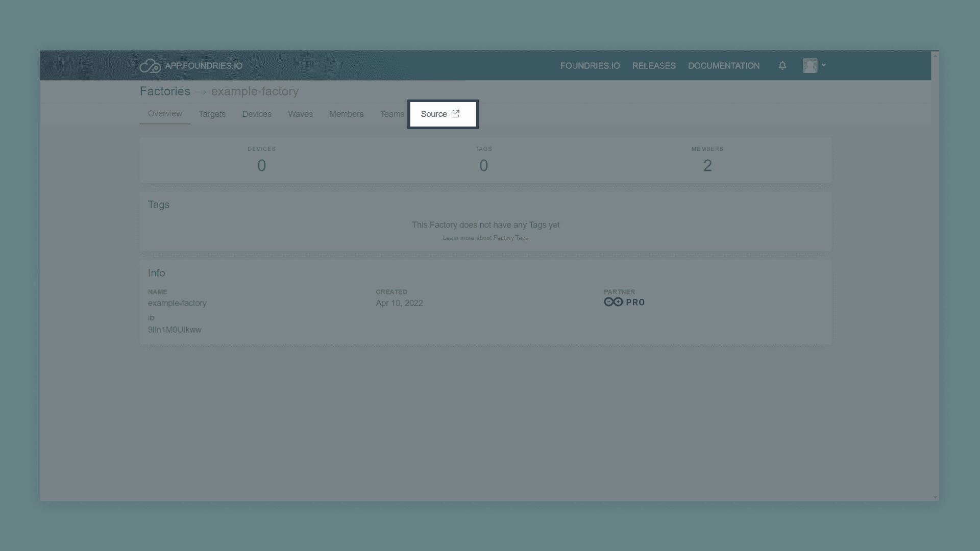This screenshot has height=551, width=980.
Task: Select the Waves tab
Action: pos(300,114)
